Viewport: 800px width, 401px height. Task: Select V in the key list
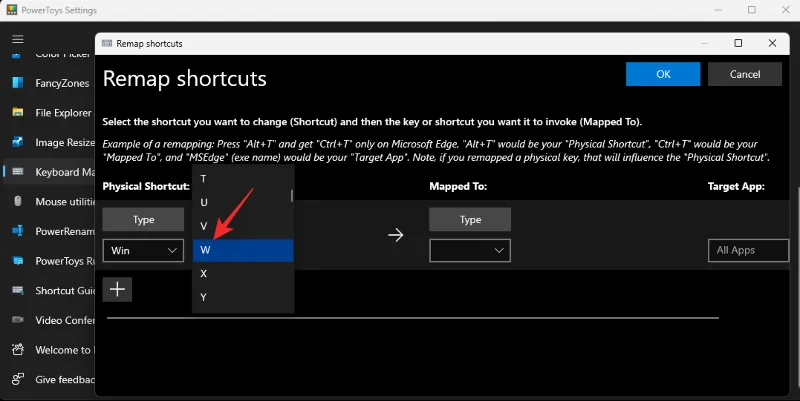(243, 226)
